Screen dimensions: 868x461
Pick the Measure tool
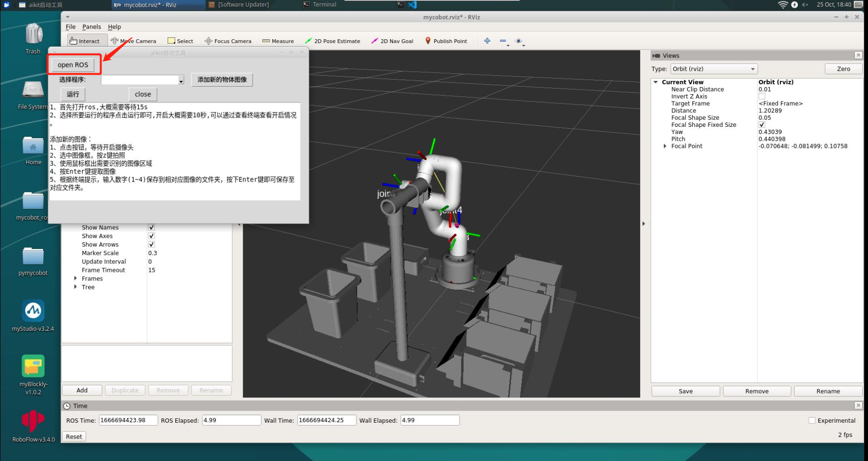click(x=278, y=41)
